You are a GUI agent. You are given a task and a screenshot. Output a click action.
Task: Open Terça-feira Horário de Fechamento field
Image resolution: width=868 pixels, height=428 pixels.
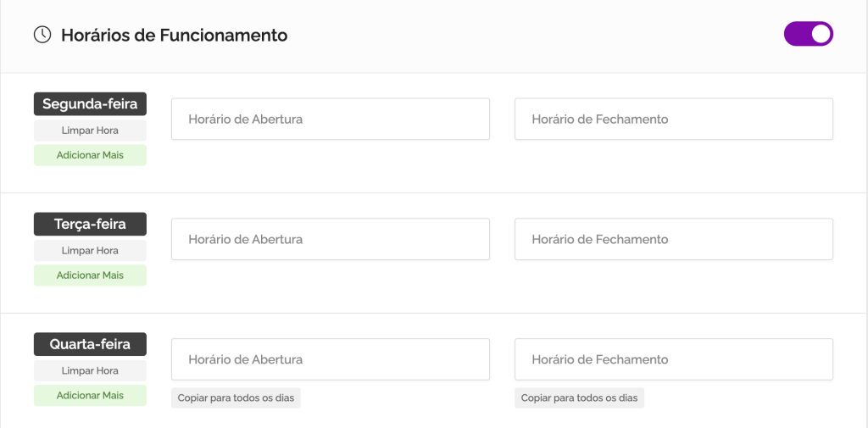pos(674,239)
